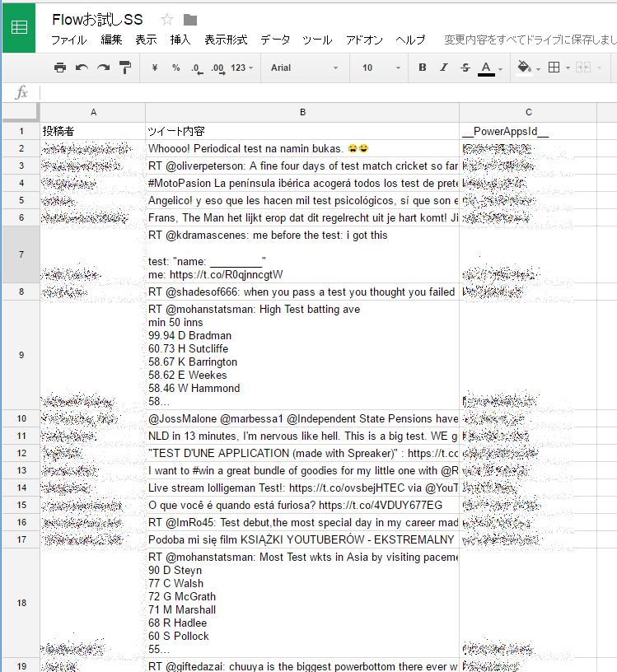Select row 18 header
This screenshot has height=672, width=617.
21,603
